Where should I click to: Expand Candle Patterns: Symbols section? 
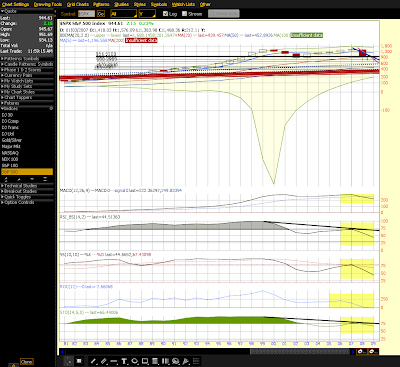(x=27, y=64)
